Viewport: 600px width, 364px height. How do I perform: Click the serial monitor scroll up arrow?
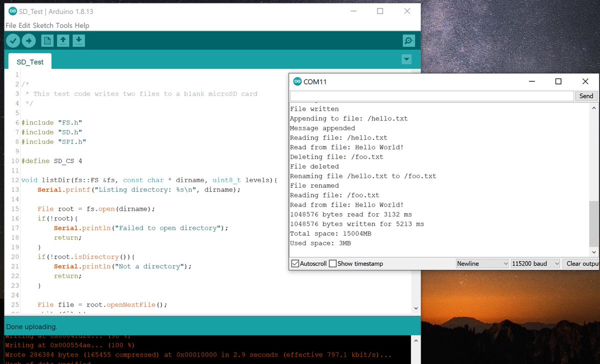point(593,108)
